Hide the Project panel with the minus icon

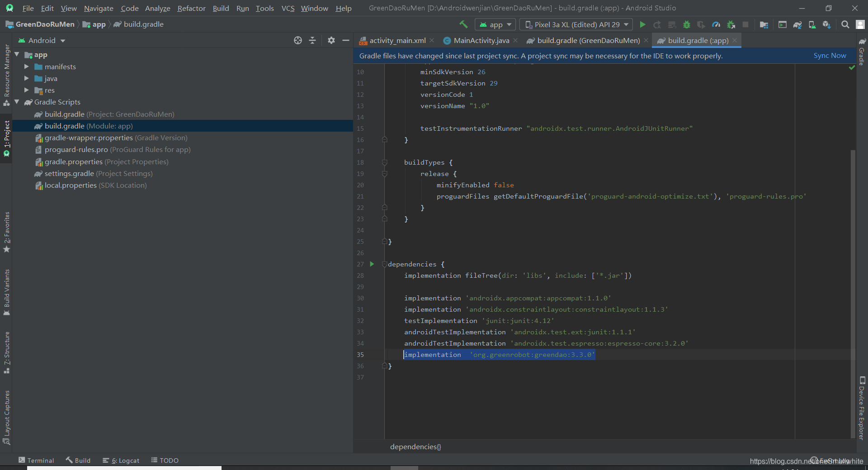(x=346, y=40)
